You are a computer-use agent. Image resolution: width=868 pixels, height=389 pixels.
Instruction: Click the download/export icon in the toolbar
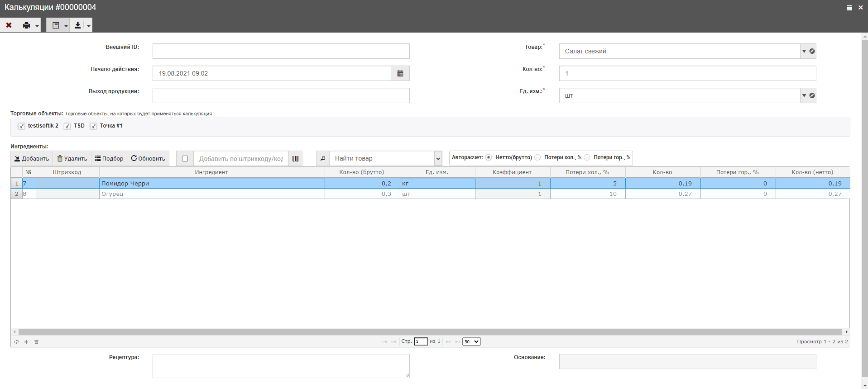(78, 25)
